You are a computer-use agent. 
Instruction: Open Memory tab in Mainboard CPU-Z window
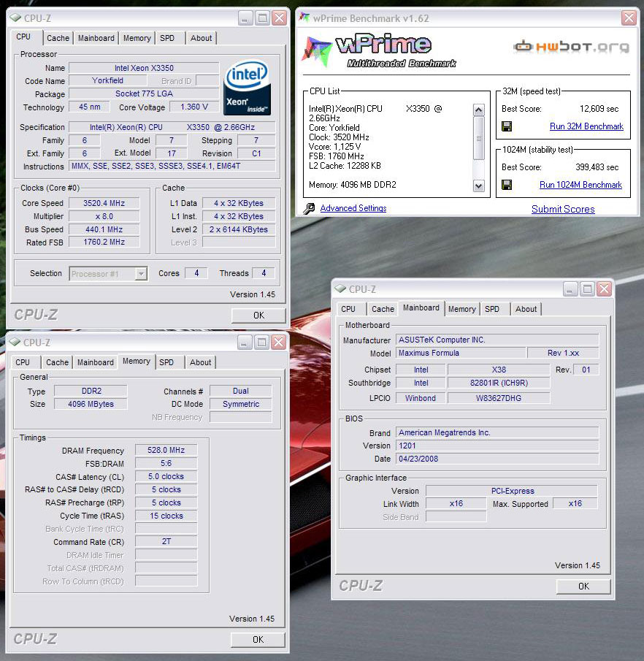(x=462, y=309)
